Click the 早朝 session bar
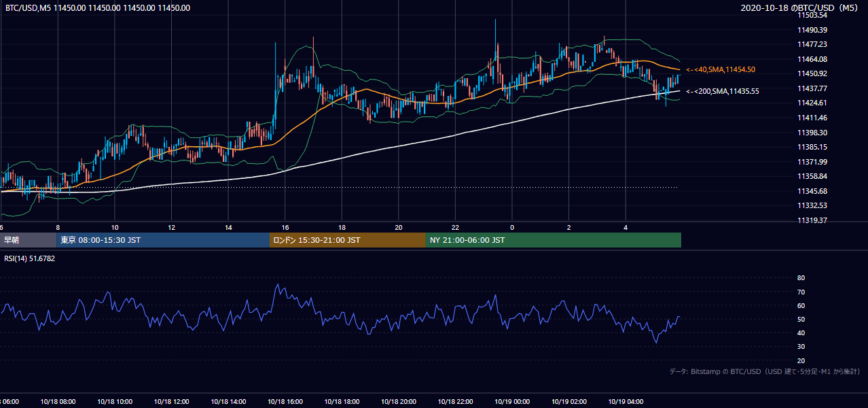This screenshot has height=408, width=868. (x=28, y=240)
